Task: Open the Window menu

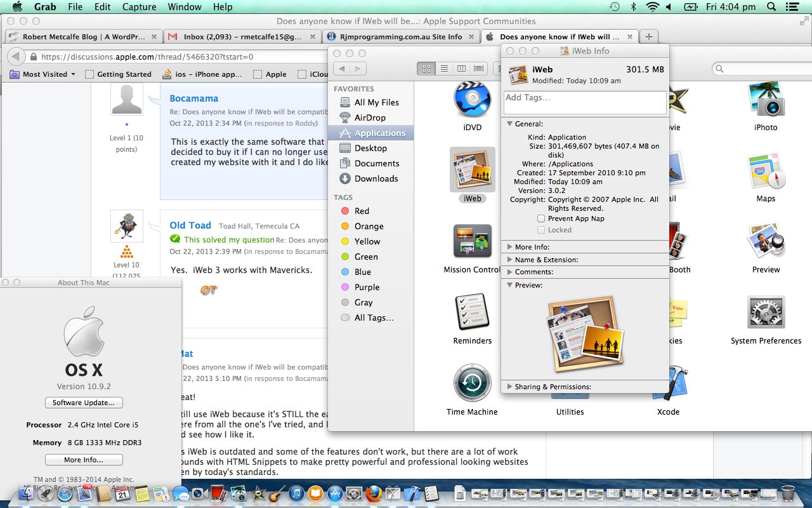Action: pos(185,7)
